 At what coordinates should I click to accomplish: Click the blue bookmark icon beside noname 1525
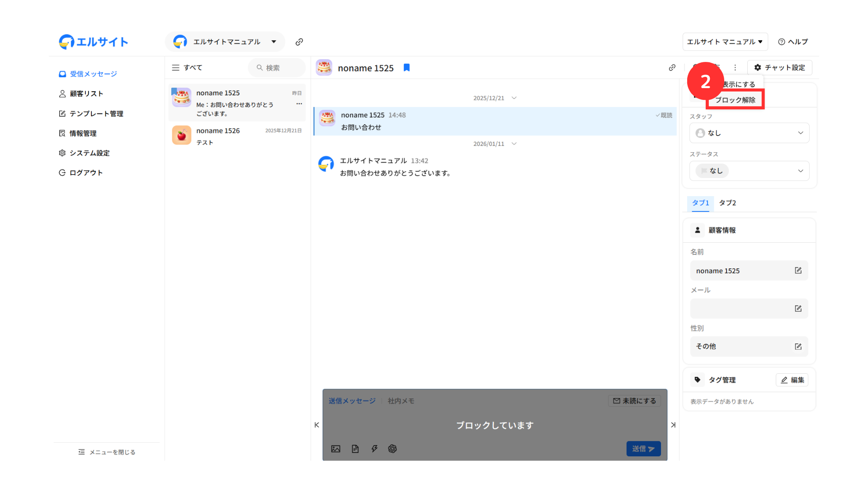pos(406,68)
